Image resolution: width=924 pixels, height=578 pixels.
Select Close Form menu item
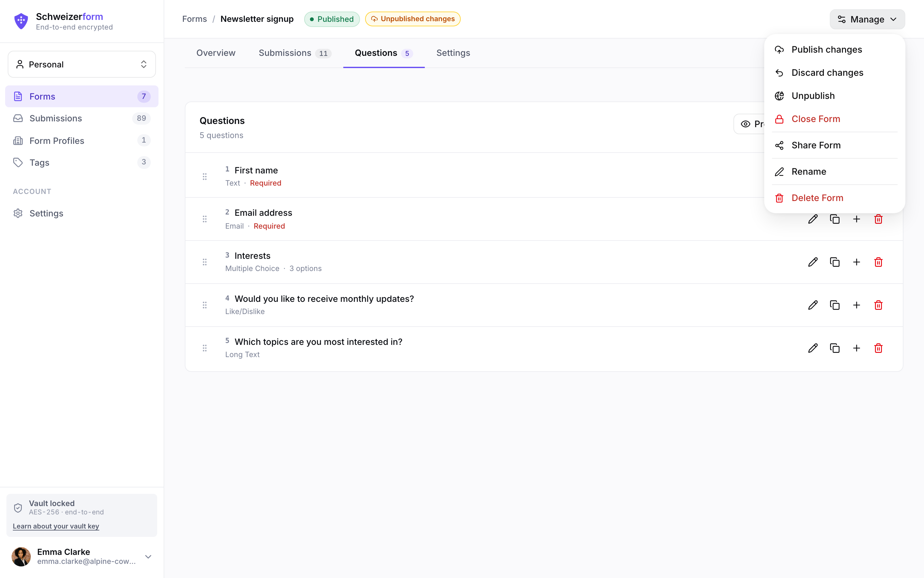pos(835,119)
